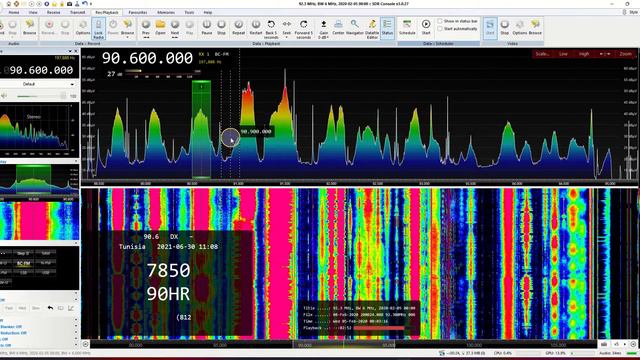Click Browse dropdown in Data Record group
The height and width of the screenshot is (360, 640).
tap(127, 29)
